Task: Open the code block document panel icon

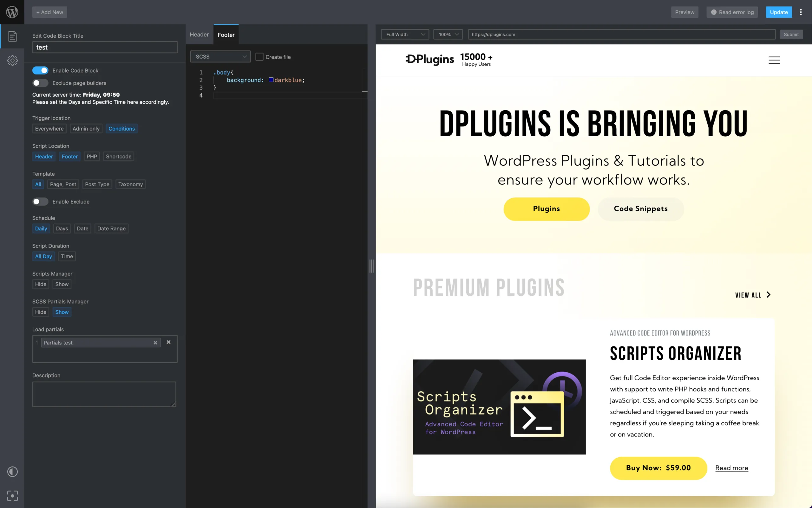Action: point(12,36)
